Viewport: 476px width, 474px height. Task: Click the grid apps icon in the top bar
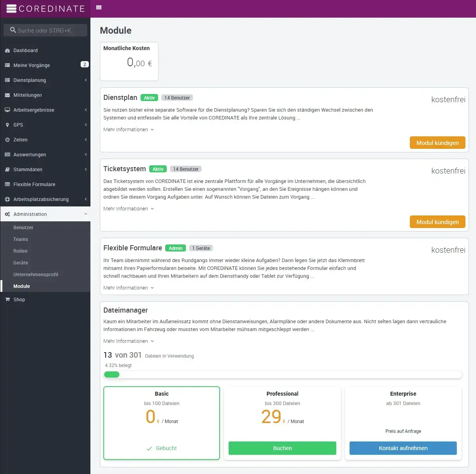tap(99, 7)
